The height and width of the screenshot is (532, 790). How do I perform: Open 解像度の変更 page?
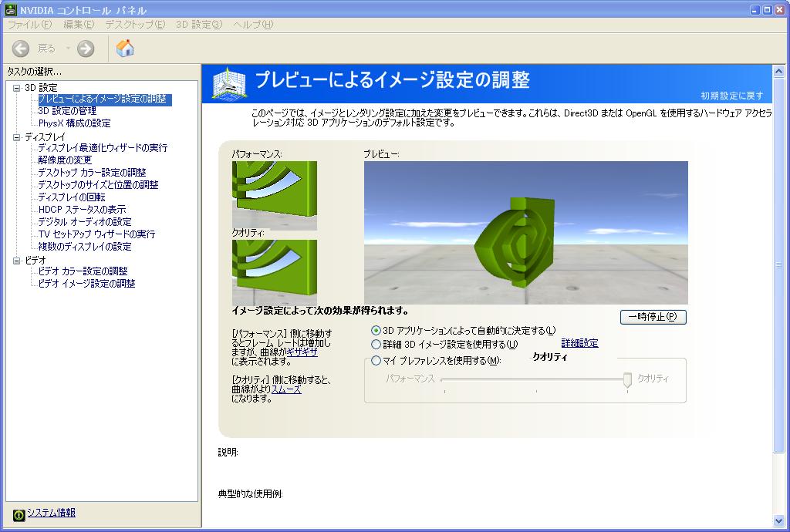[65, 160]
